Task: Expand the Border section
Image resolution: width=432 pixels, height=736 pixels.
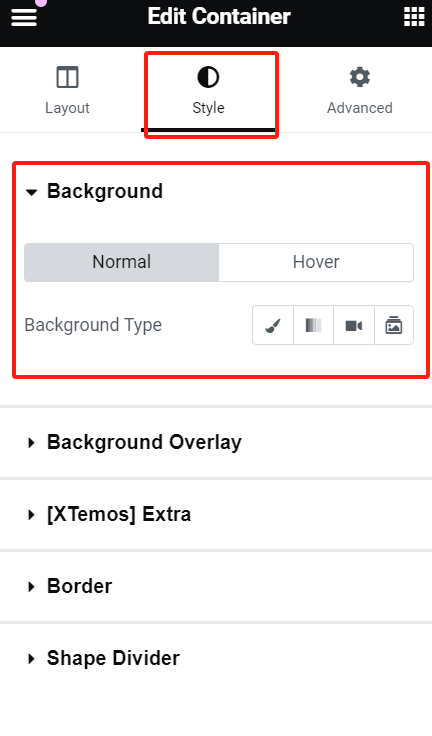Action: [216, 586]
